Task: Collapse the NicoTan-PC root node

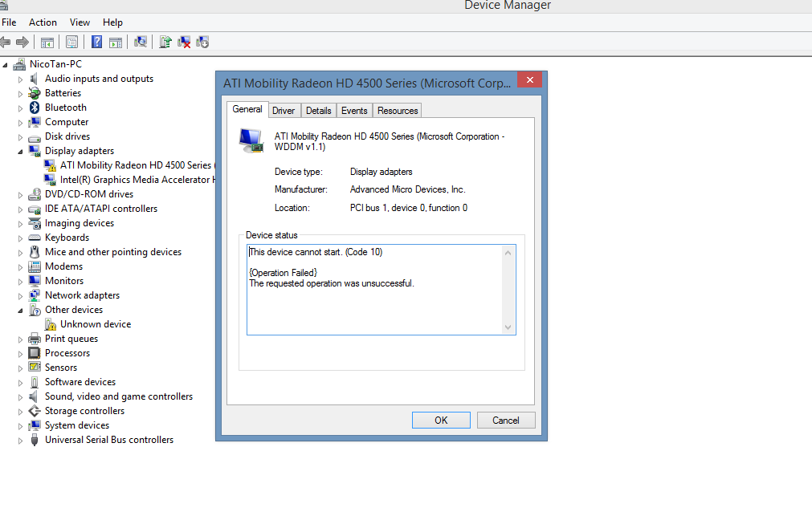Action: pyautogui.click(x=5, y=65)
